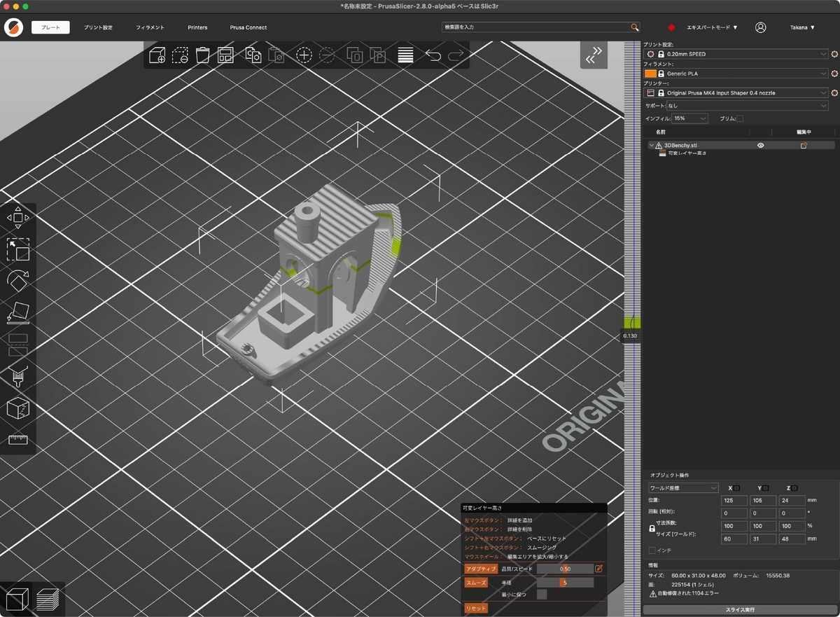Screen dimensions: 840x617
Task: Click the リセット reset button
Action: pos(476,609)
